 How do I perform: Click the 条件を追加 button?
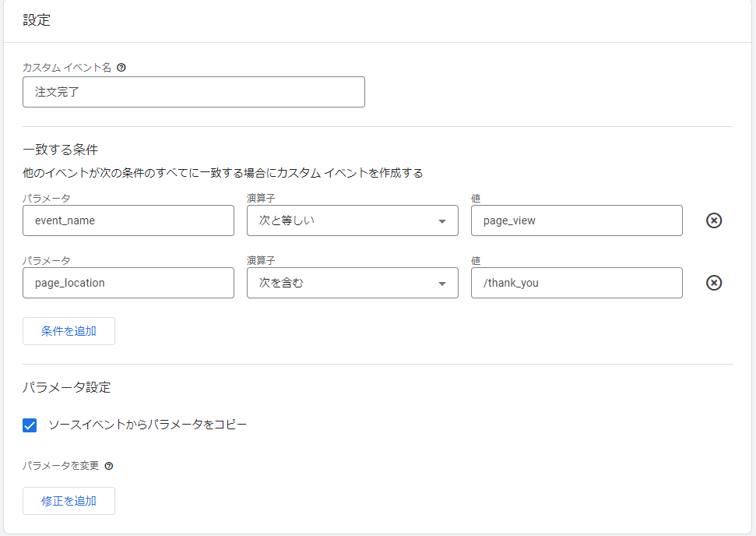coord(69,331)
